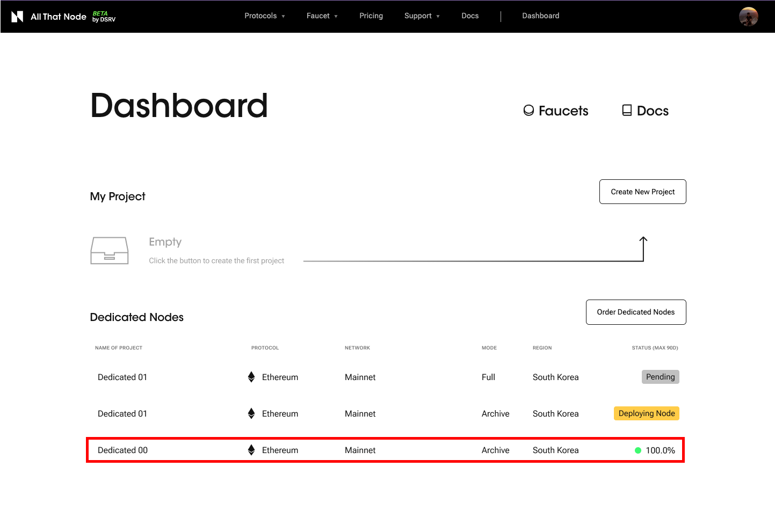Go to Dashboard in the navigation bar
775x532 pixels.
click(x=541, y=16)
